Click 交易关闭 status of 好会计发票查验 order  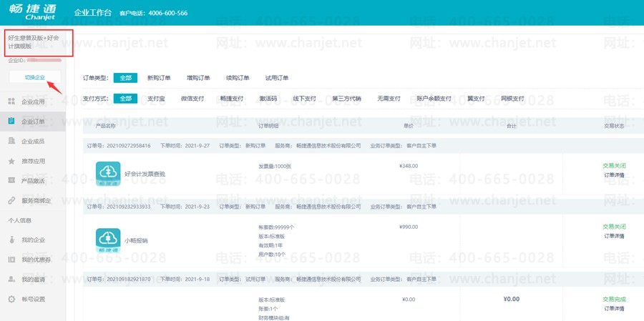614,166
